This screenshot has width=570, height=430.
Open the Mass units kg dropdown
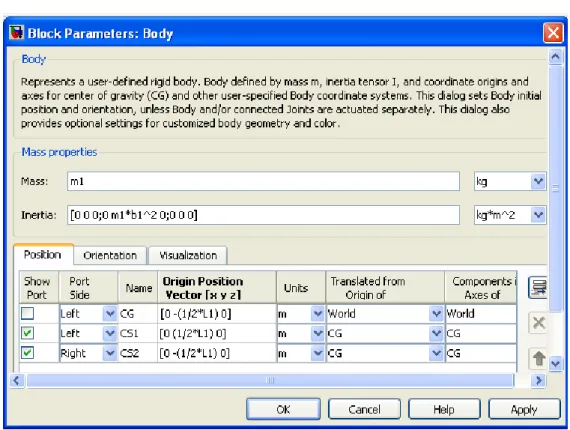pyautogui.click(x=538, y=181)
